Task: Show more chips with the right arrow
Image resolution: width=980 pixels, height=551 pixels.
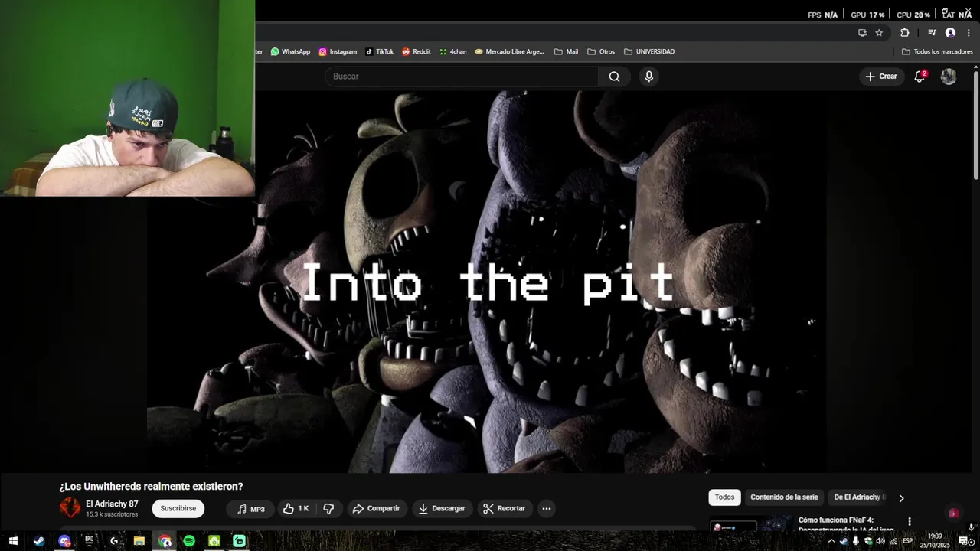Action: click(x=901, y=498)
